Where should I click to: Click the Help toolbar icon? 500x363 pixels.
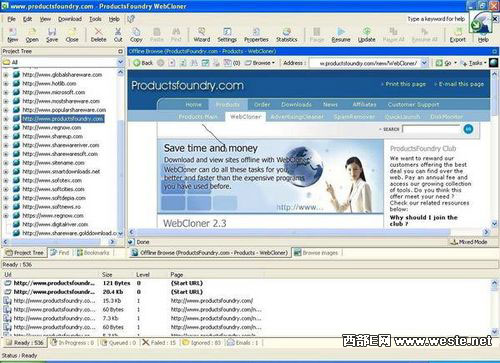point(483,37)
